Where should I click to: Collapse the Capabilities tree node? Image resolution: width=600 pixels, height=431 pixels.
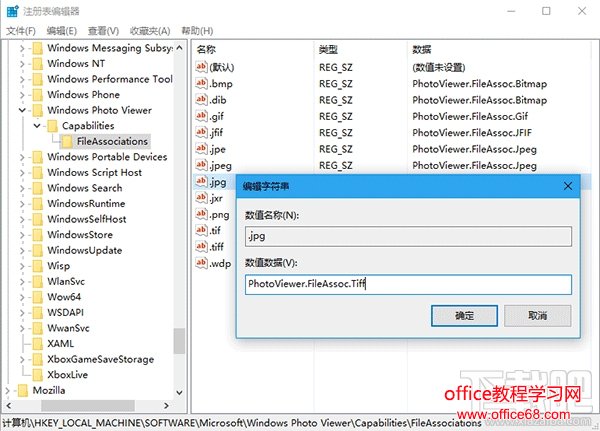click(37, 126)
